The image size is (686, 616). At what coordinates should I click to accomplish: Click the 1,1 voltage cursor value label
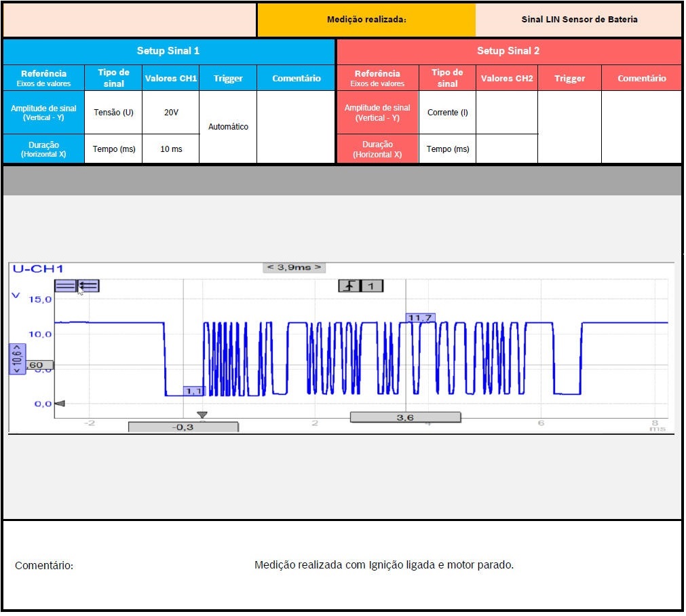[194, 391]
